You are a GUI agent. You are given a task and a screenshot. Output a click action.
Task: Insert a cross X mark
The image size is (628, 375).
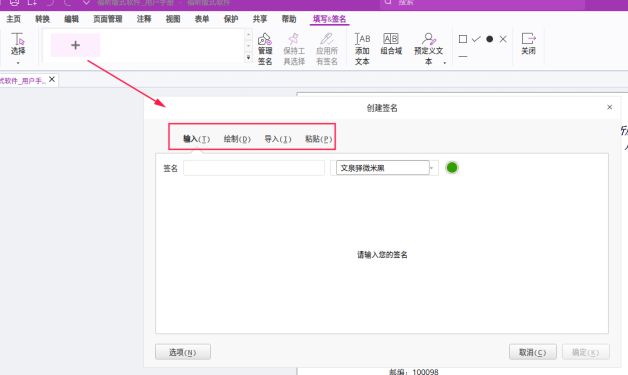point(503,39)
